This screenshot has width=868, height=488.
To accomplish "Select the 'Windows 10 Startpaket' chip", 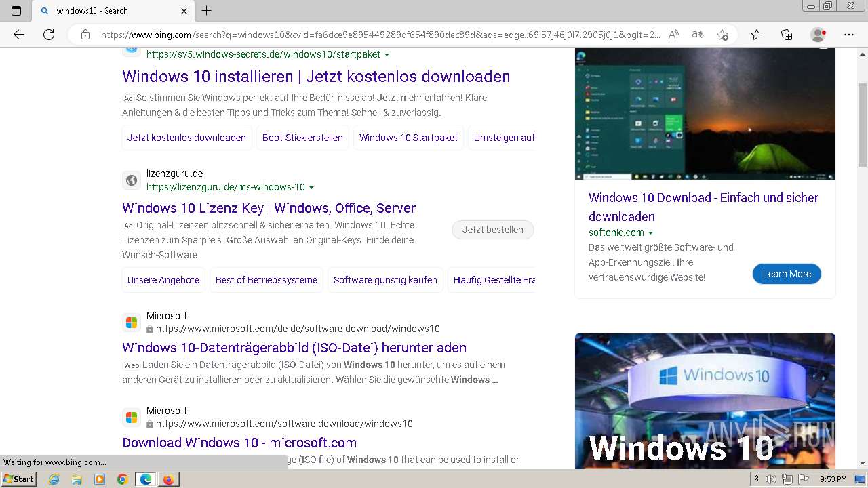I will click(x=408, y=138).
